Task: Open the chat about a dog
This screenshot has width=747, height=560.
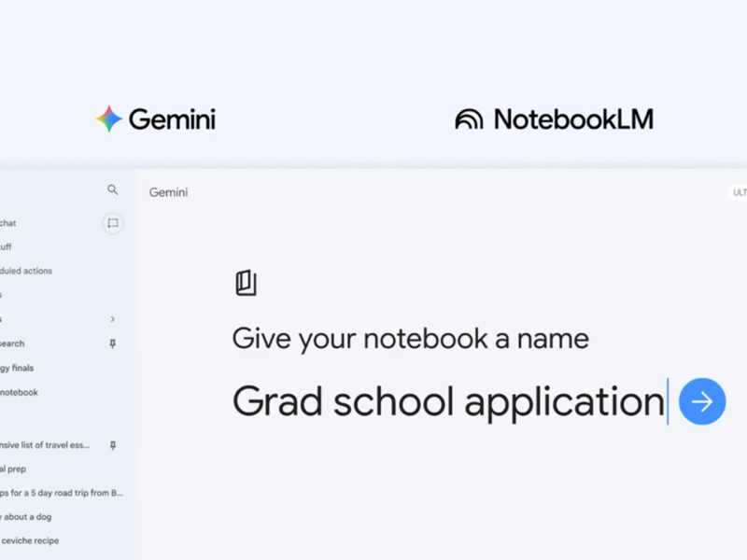Action: (26, 516)
